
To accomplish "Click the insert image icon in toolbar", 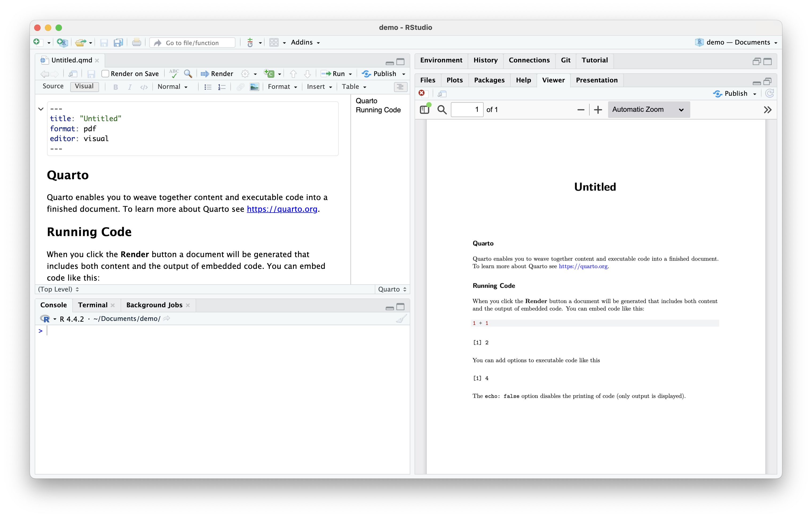I will [254, 87].
